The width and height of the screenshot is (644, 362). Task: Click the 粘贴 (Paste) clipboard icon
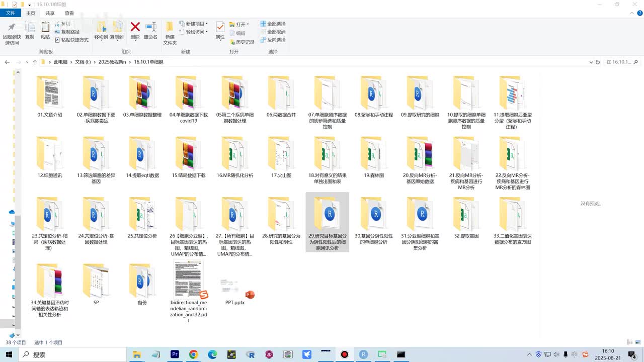pyautogui.click(x=45, y=31)
